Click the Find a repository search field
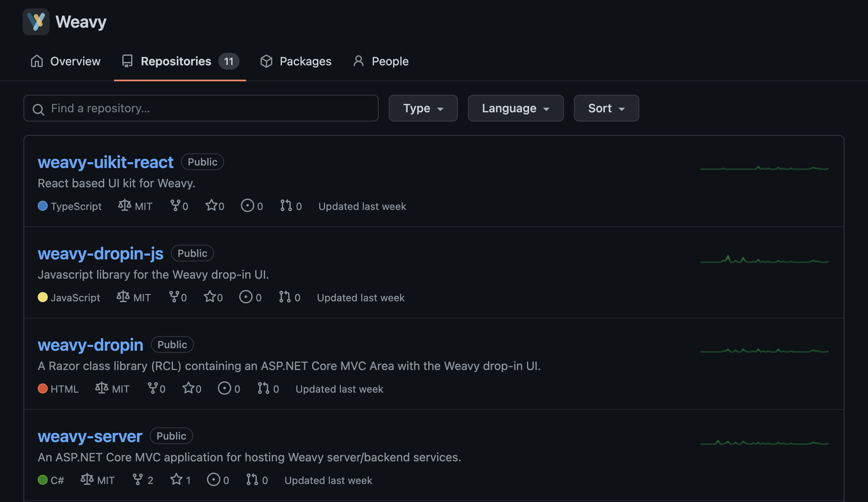 (x=201, y=108)
